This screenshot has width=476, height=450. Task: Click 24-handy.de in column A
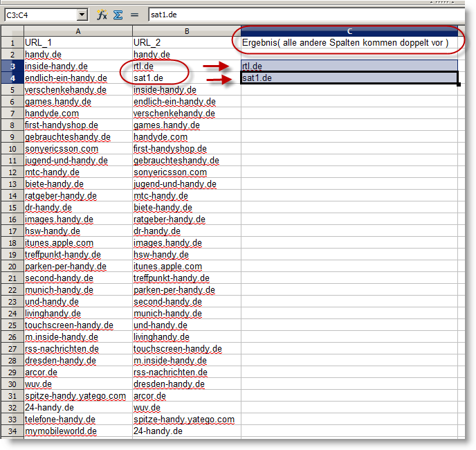78,408
